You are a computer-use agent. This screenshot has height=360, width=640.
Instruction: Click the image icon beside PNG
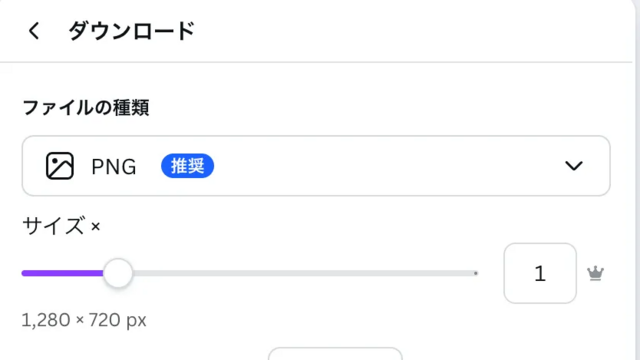60,166
